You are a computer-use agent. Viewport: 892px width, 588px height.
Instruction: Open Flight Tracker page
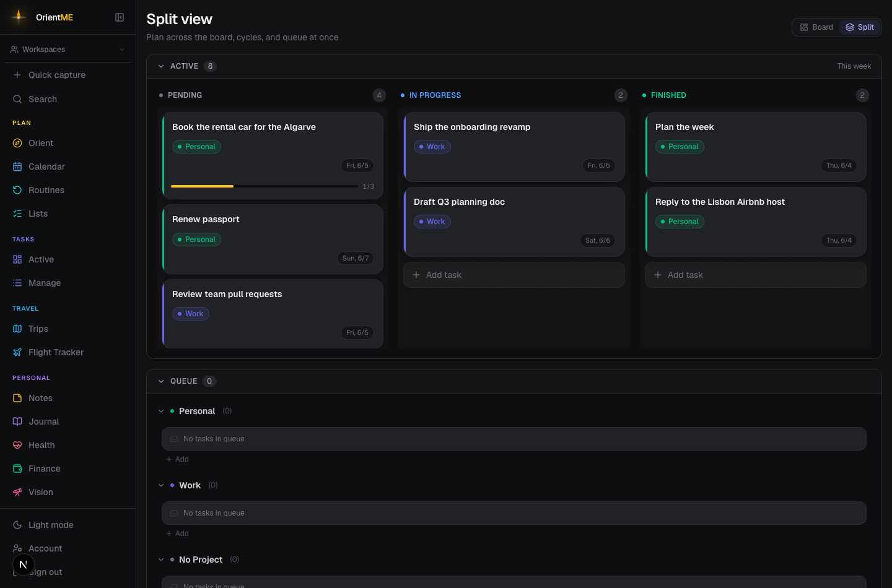pyautogui.click(x=68, y=352)
